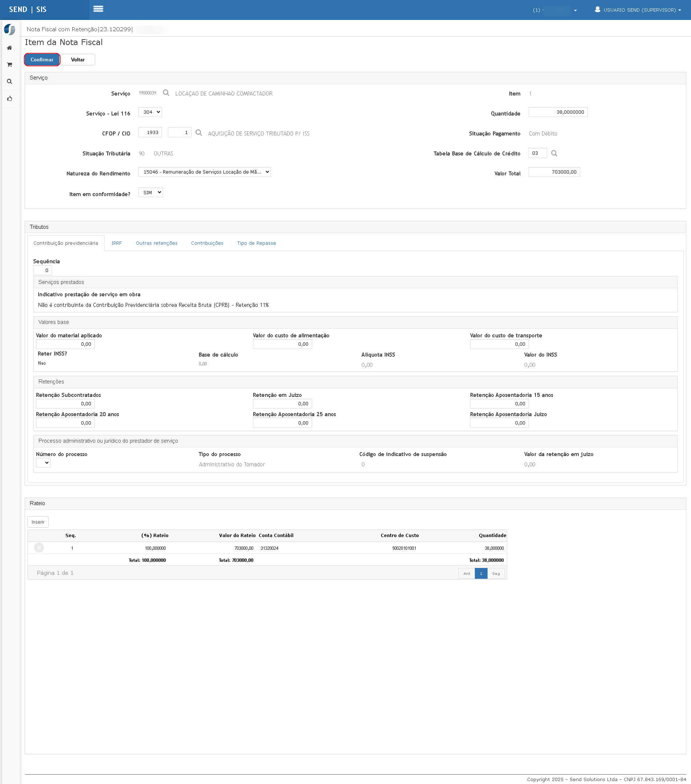Screen dimensions: 691x784
Task: Expand the Serviço - Lei 116 dropdown
Action: 150,112
